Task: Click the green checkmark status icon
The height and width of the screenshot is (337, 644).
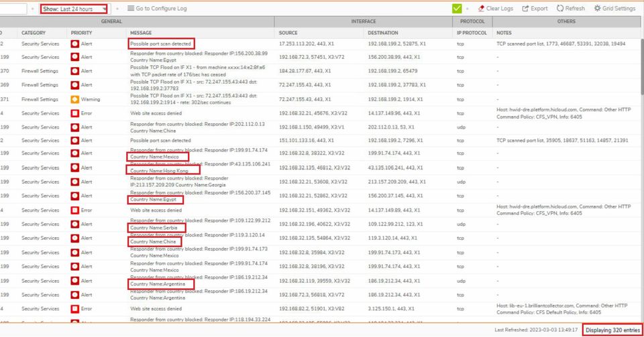Action: pos(457,8)
